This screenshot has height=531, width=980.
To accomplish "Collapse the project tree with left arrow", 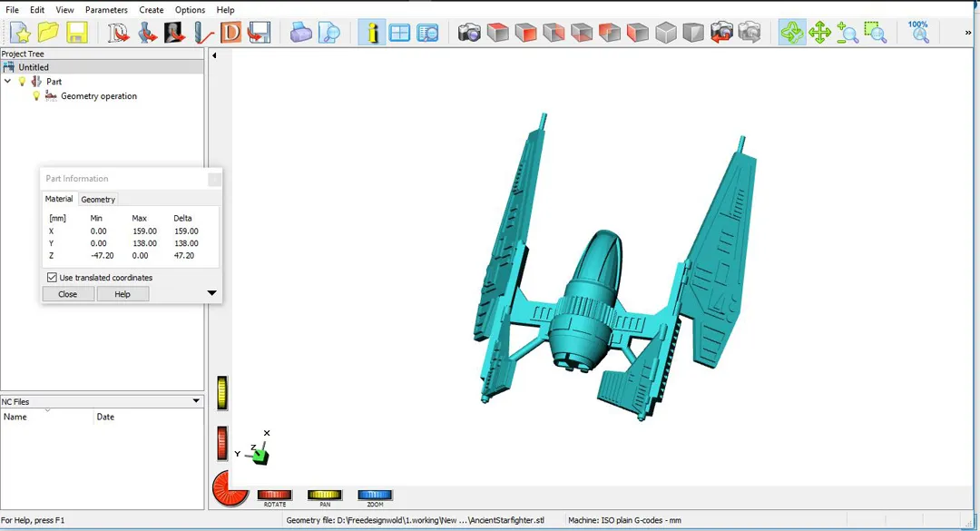I will [x=214, y=55].
